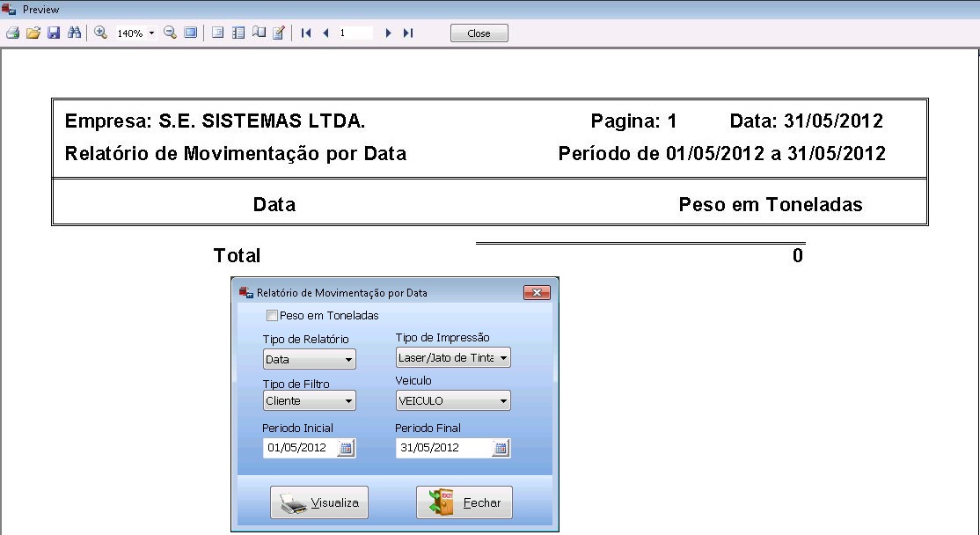Viewport: 980px width, 535px height.
Task: Go to the first page arrow
Action: (x=306, y=33)
